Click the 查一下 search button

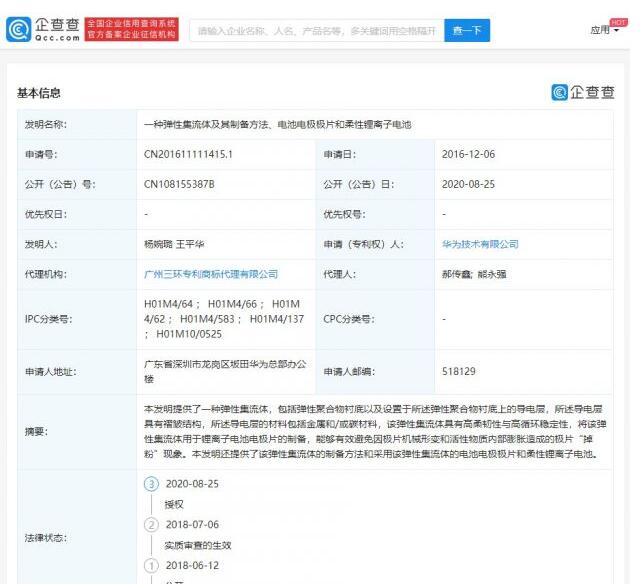(x=467, y=30)
